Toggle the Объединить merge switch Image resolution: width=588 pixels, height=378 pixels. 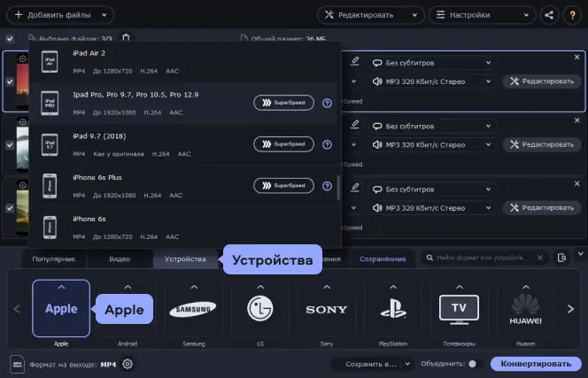click(475, 364)
